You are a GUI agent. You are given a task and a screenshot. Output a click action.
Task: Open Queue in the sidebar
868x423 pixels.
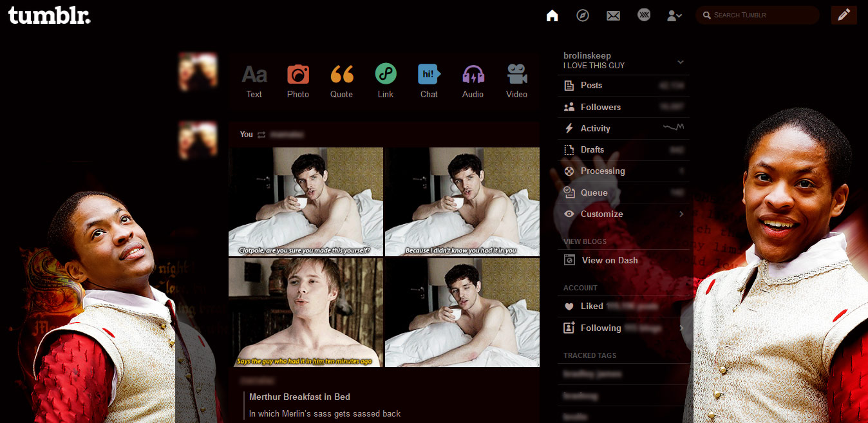pyautogui.click(x=623, y=193)
